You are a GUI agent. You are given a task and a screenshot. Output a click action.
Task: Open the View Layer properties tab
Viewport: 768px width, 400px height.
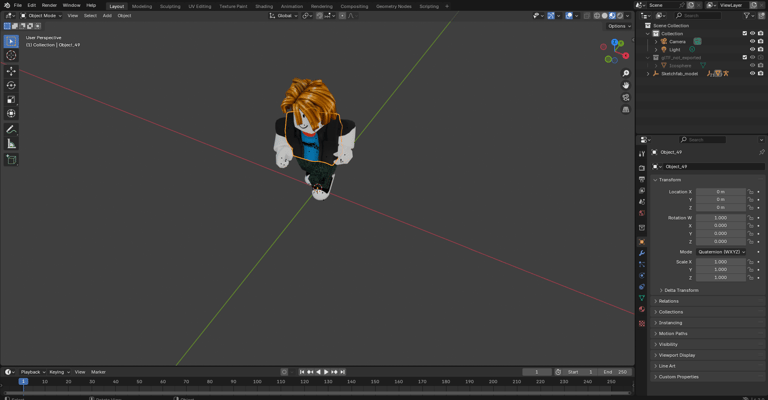pyautogui.click(x=642, y=190)
